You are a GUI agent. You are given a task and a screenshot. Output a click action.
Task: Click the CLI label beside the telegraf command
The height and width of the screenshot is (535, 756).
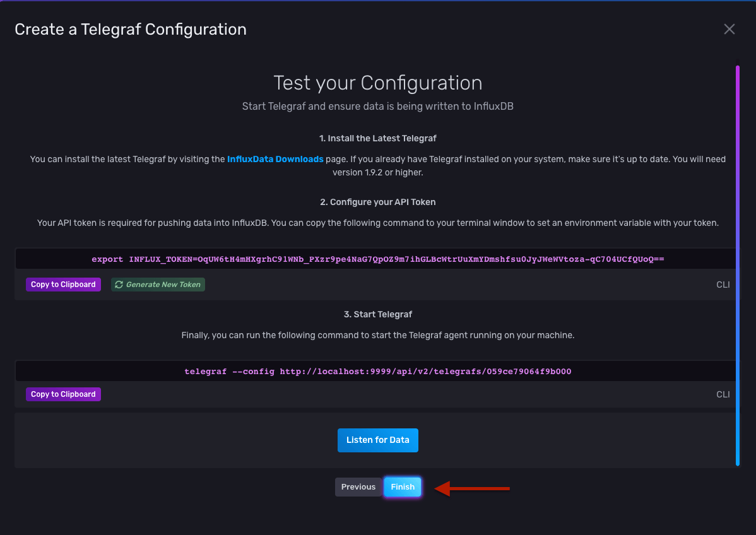coord(723,395)
